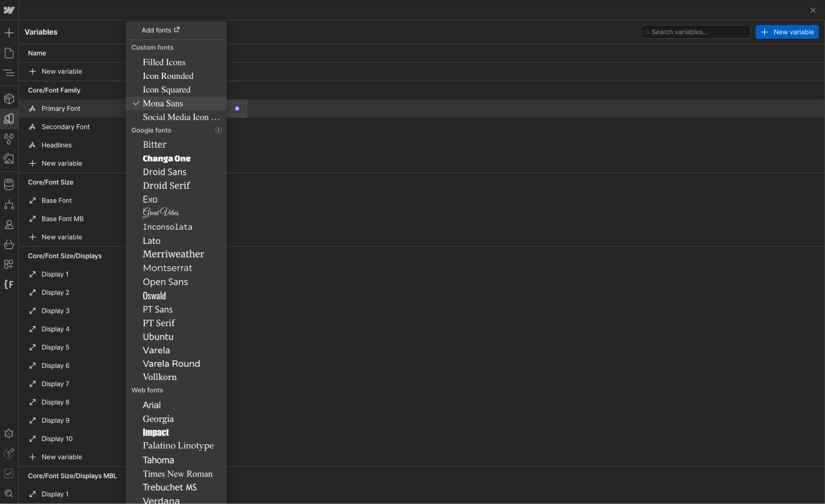Select Lato under Google fonts
This screenshot has height=504, width=825.
pyautogui.click(x=151, y=240)
